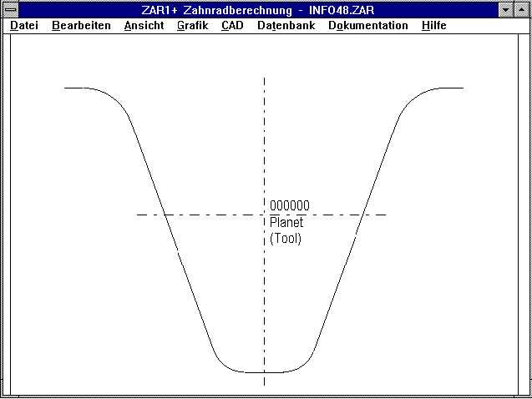Screen dimensions: 532x399
Task: Click the flat bottom of tooth profile
Action: tap(264, 371)
